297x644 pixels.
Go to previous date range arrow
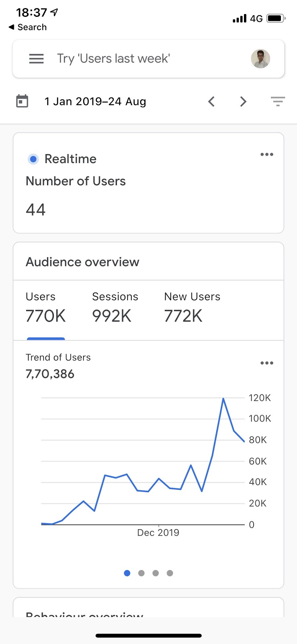[x=211, y=101]
